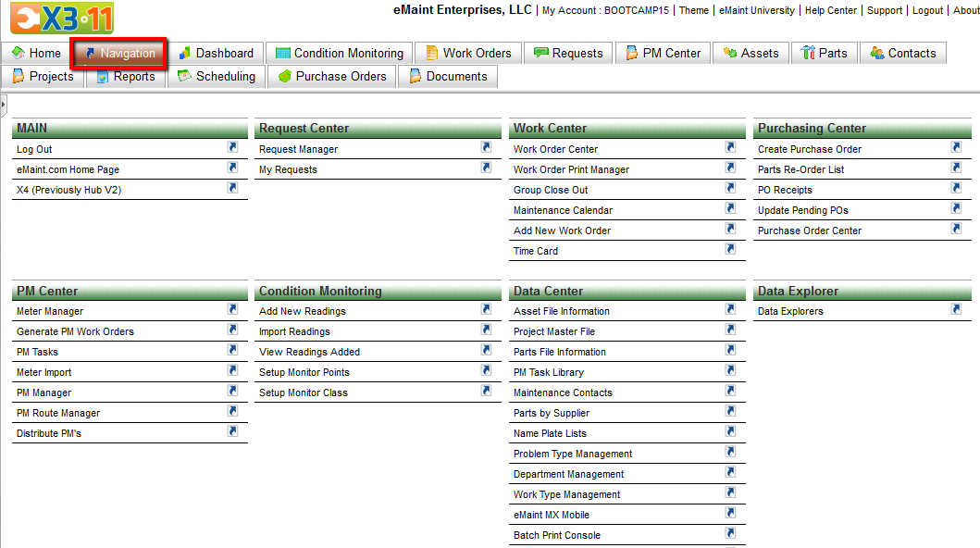This screenshot has height=548, width=980.
Task: Click the popup arrow next to Meter Manager
Action: pyautogui.click(x=232, y=310)
